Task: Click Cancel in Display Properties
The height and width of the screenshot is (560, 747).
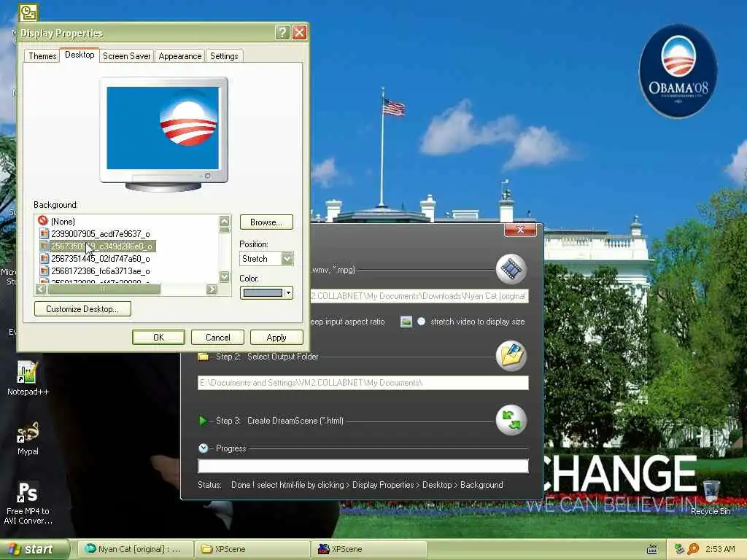Action: (x=217, y=337)
